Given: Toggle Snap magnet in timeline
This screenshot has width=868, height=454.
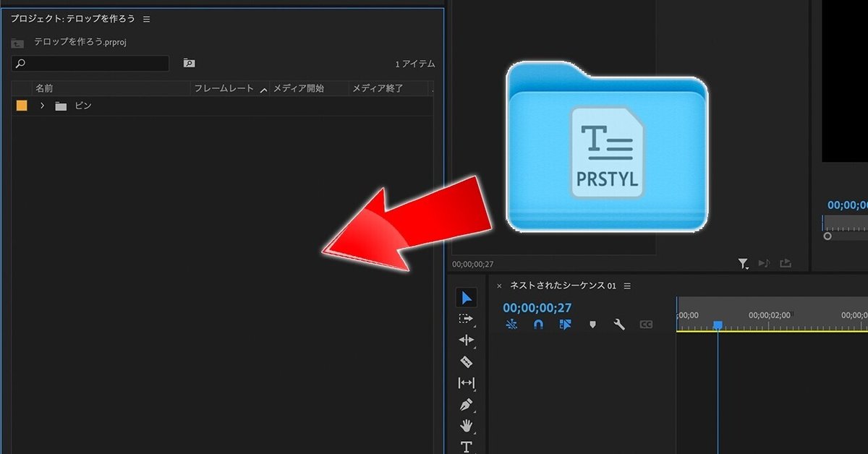Looking at the screenshot, I should 538,325.
